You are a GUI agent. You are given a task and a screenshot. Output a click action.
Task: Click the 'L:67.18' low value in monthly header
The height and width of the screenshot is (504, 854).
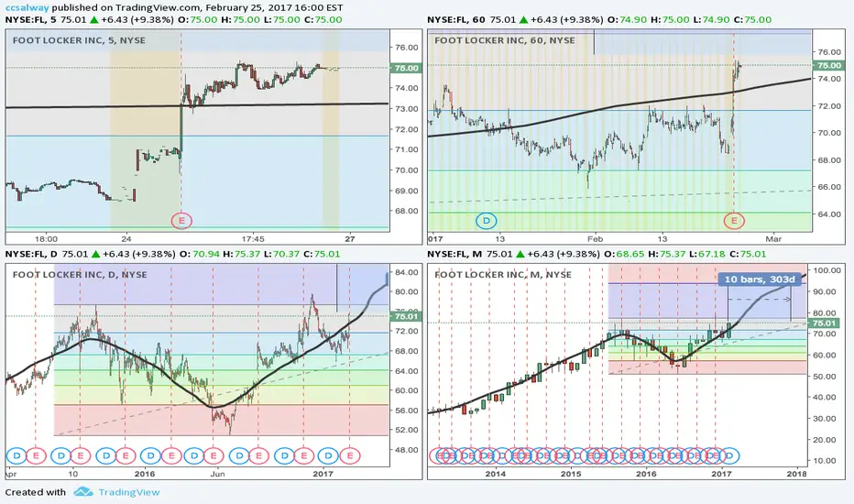pos(708,254)
